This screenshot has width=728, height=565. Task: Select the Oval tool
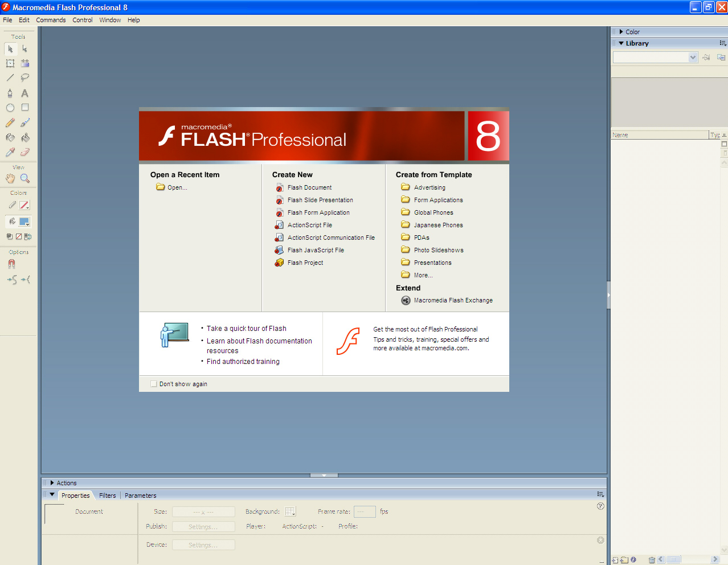pyautogui.click(x=10, y=108)
